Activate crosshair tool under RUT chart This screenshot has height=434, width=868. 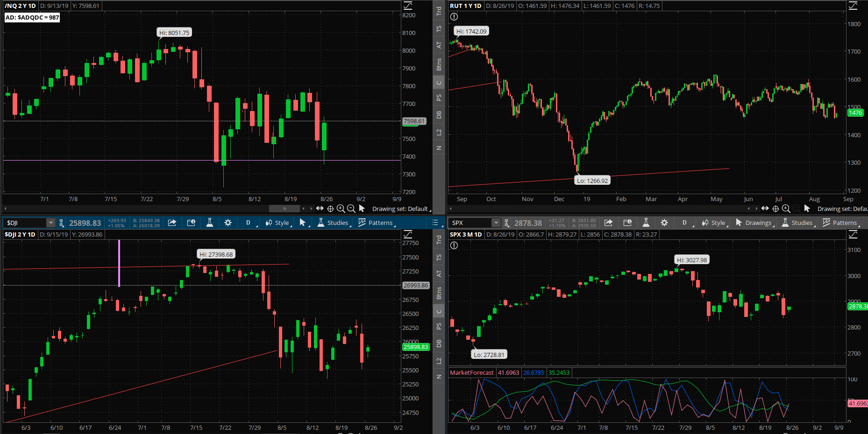[x=776, y=209]
